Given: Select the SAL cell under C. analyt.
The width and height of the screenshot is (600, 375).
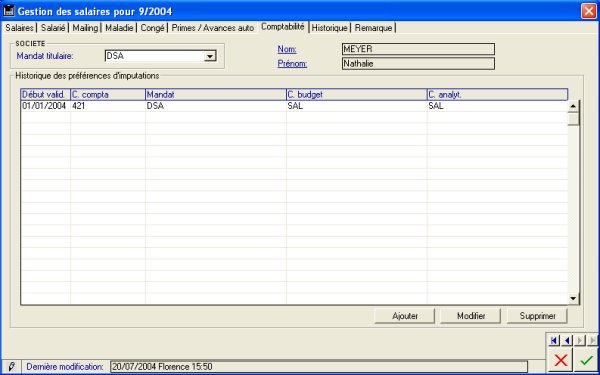Looking at the screenshot, I should (497, 106).
